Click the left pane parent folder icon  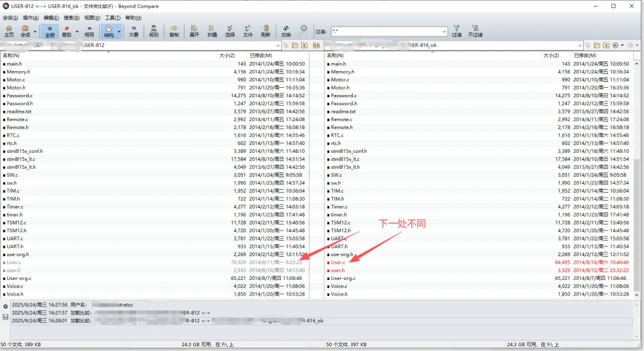[x=304, y=45]
